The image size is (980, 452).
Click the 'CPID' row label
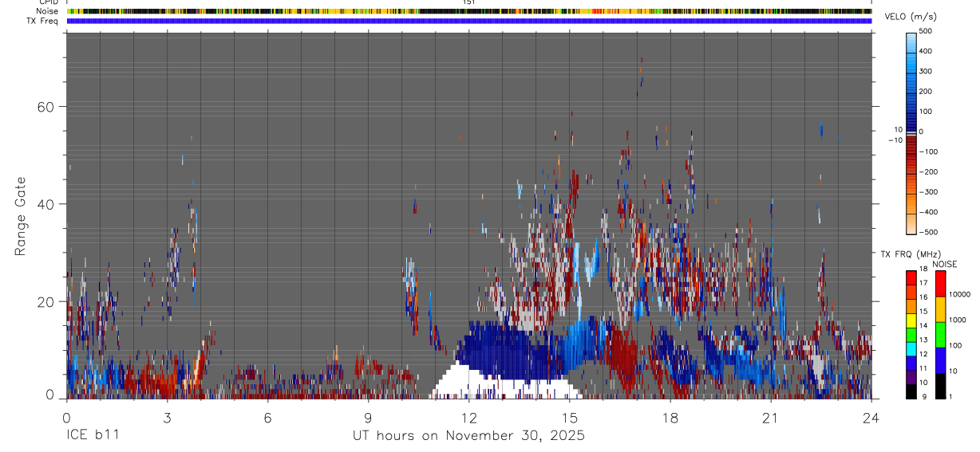[49, 2]
